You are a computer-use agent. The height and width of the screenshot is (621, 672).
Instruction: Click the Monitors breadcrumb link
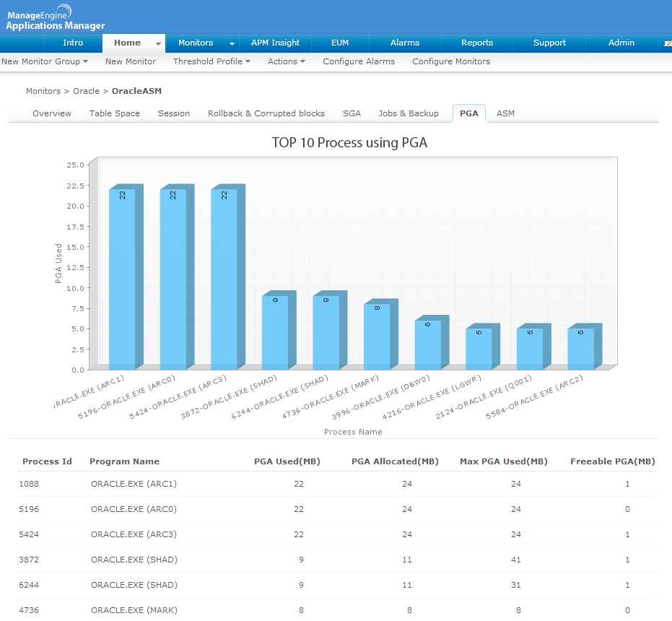point(43,92)
